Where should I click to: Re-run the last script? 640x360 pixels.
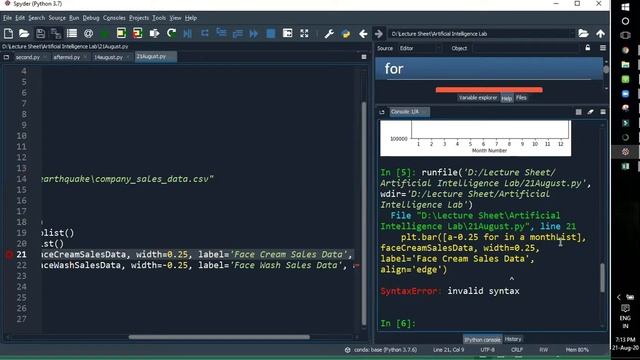pos(171,33)
